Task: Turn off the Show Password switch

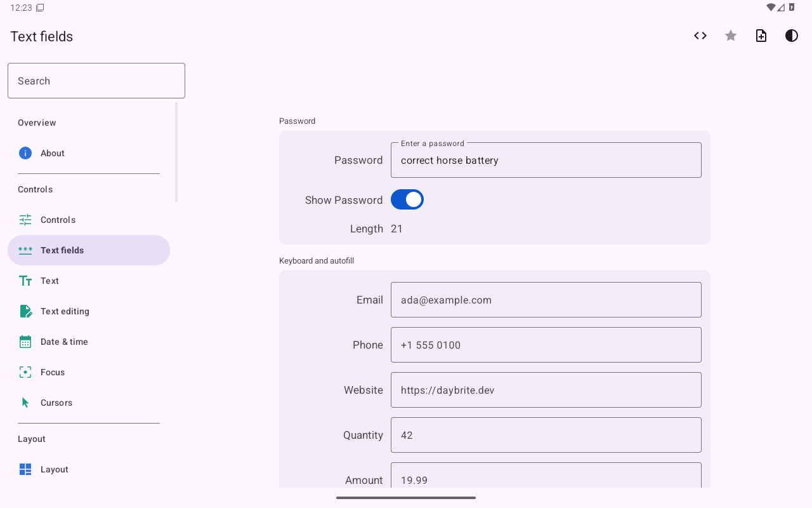Action: [407, 199]
